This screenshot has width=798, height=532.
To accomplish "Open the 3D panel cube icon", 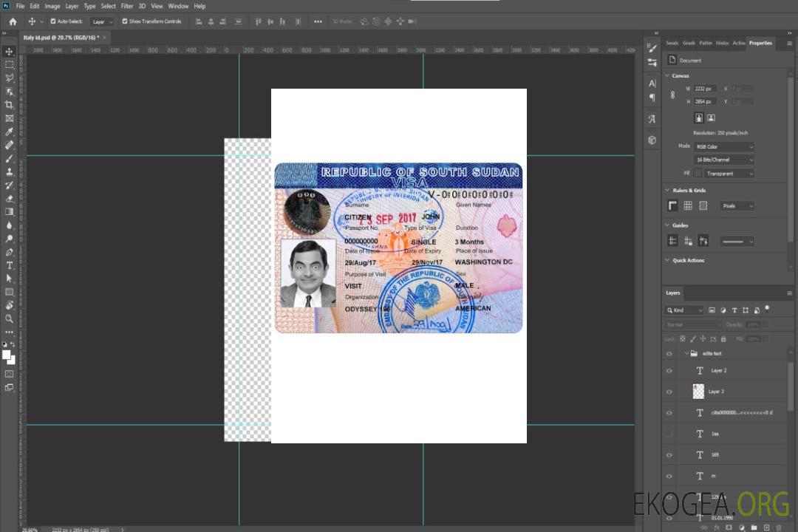I will (652, 140).
